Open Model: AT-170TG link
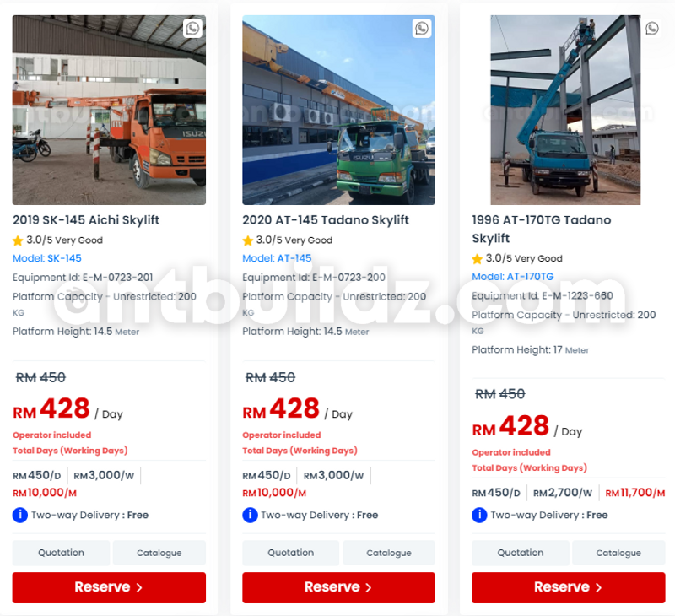The height and width of the screenshot is (616, 675). click(x=513, y=277)
